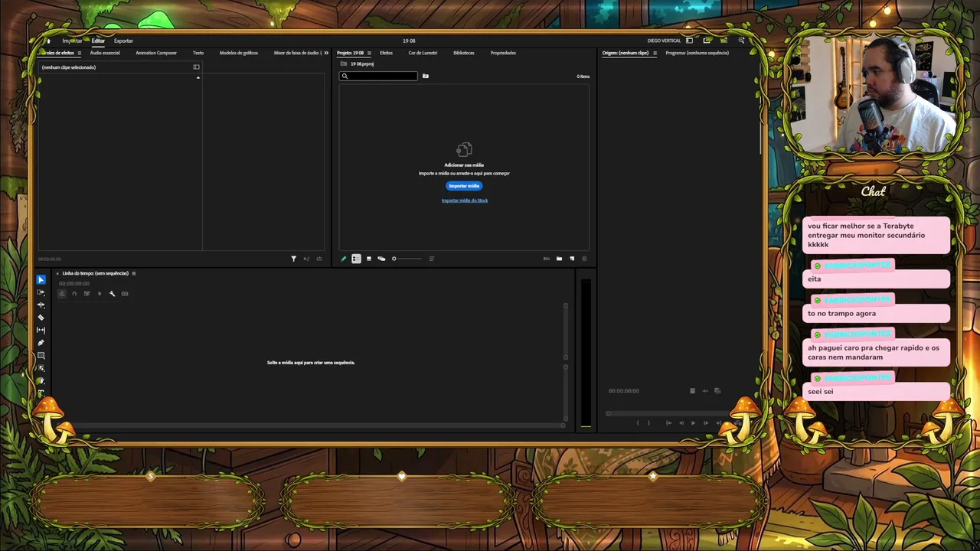Screen dimensions: 980x551
Task: Switch to Programa monitor tab
Action: click(697, 53)
